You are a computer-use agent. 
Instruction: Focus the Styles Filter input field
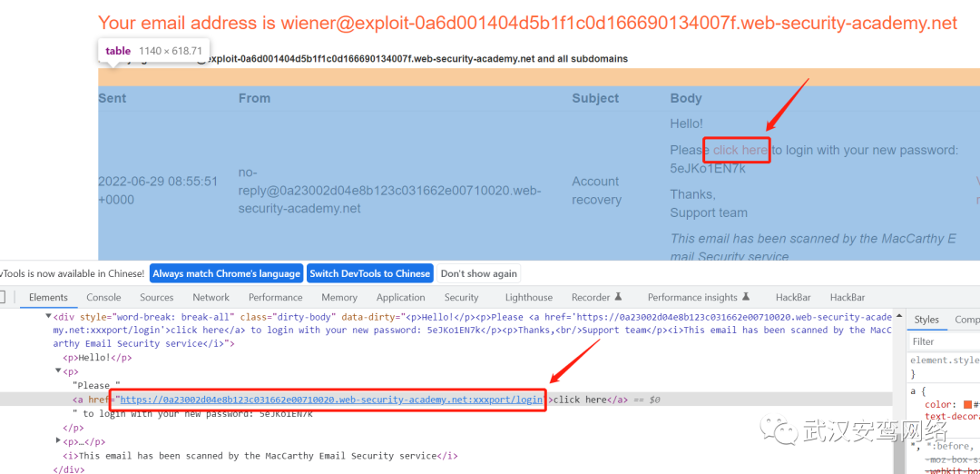pos(944,341)
